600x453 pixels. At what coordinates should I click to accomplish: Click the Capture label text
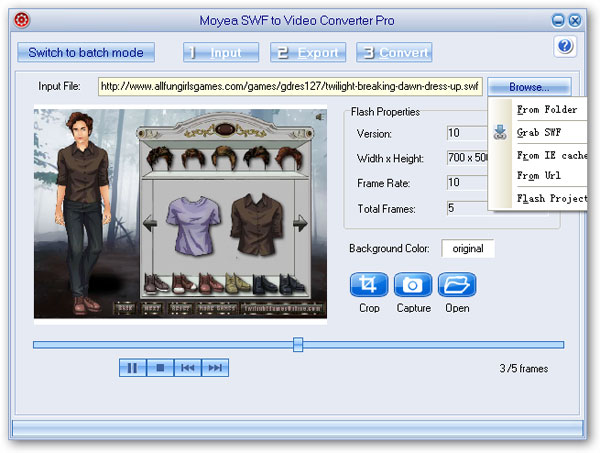(414, 308)
